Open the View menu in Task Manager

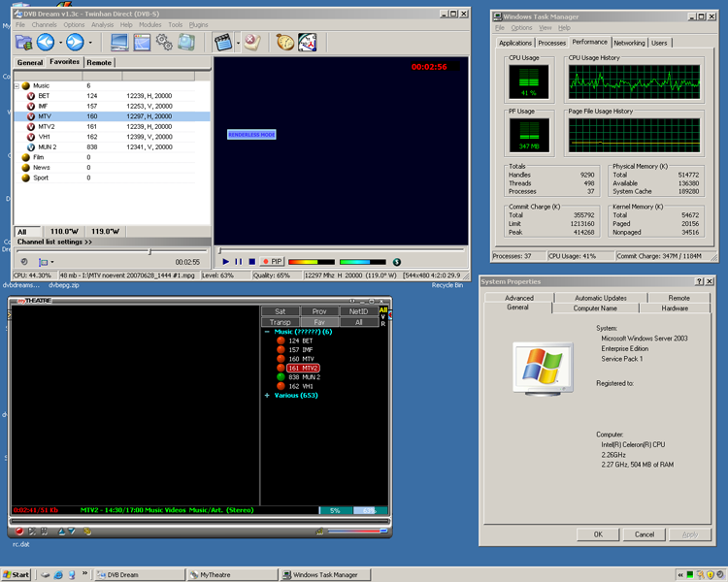click(546, 28)
